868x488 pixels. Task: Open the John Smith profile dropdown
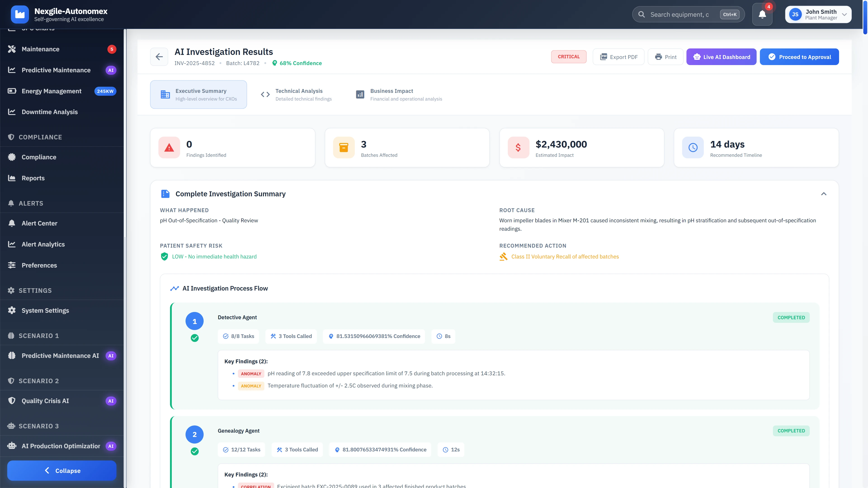[x=818, y=14]
